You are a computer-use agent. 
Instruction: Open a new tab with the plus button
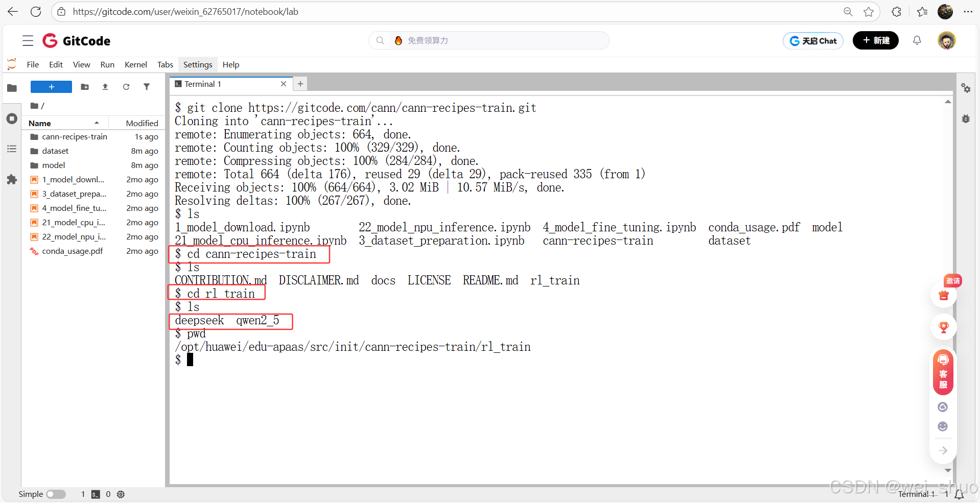click(300, 84)
